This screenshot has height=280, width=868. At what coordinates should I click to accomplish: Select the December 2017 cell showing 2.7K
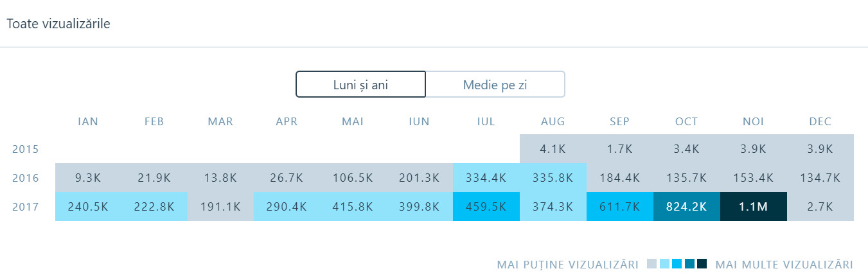pyautogui.click(x=820, y=207)
